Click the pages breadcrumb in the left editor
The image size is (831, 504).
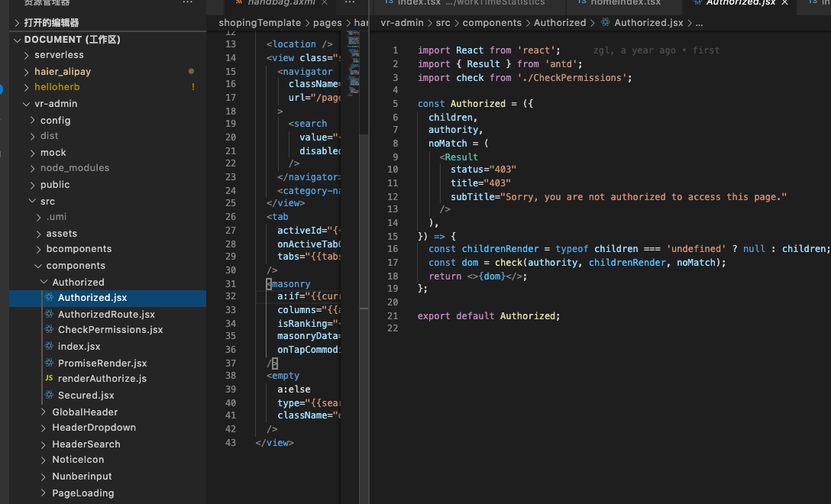(327, 23)
